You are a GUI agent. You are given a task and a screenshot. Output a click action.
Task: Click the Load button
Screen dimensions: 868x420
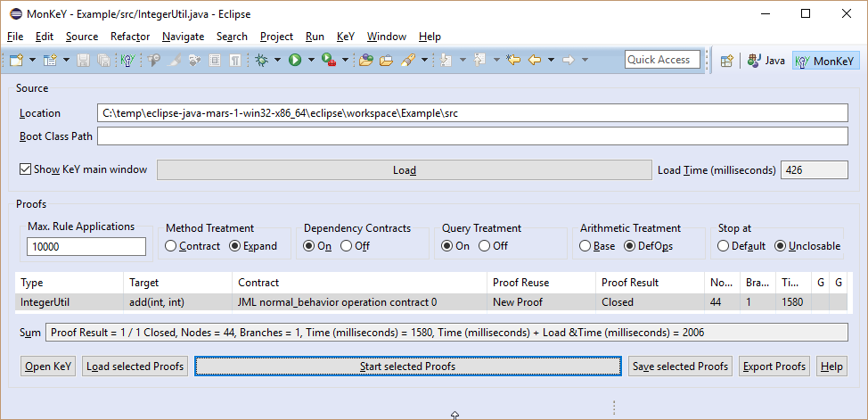coord(404,170)
